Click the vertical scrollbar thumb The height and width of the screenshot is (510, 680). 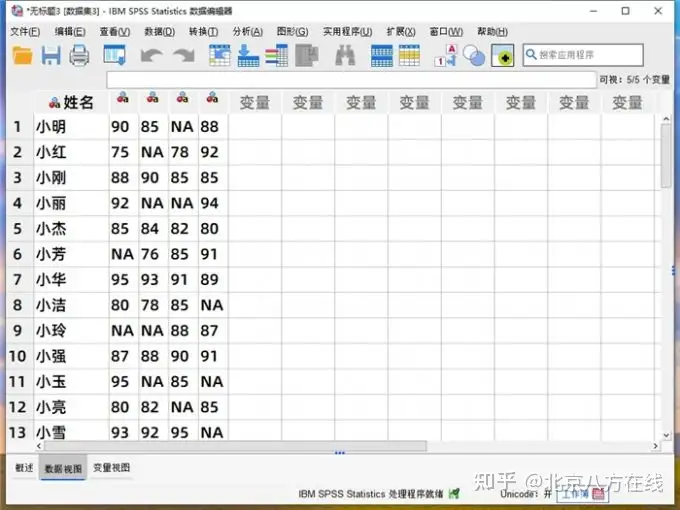[666, 156]
